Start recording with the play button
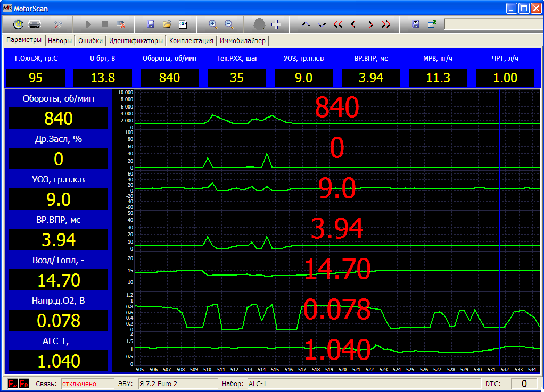This screenshot has width=544, height=392. click(x=88, y=24)
